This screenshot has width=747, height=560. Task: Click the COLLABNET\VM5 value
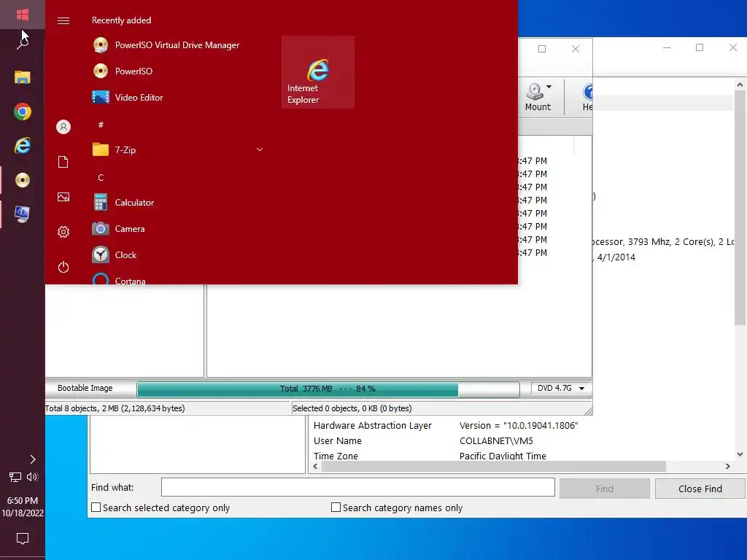(x=496, y=441)
